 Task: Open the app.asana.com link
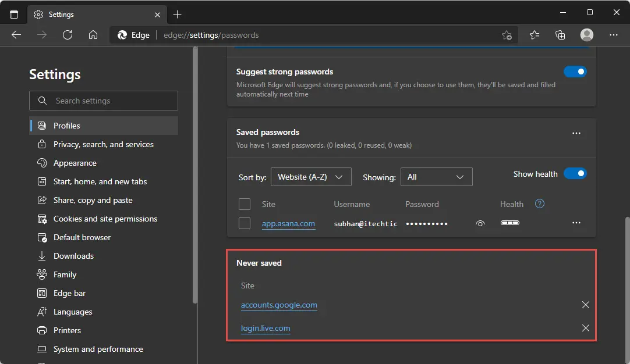[x=288, y=223]
